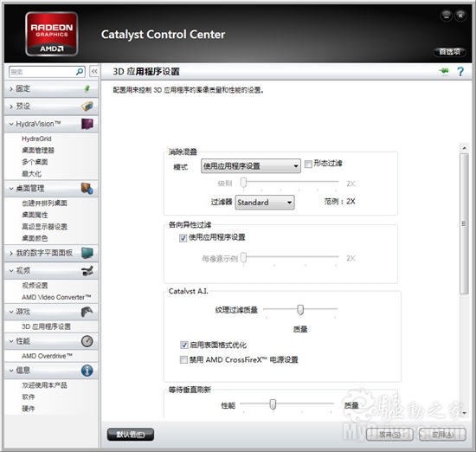Click the 默认值 defaults button

131,435
